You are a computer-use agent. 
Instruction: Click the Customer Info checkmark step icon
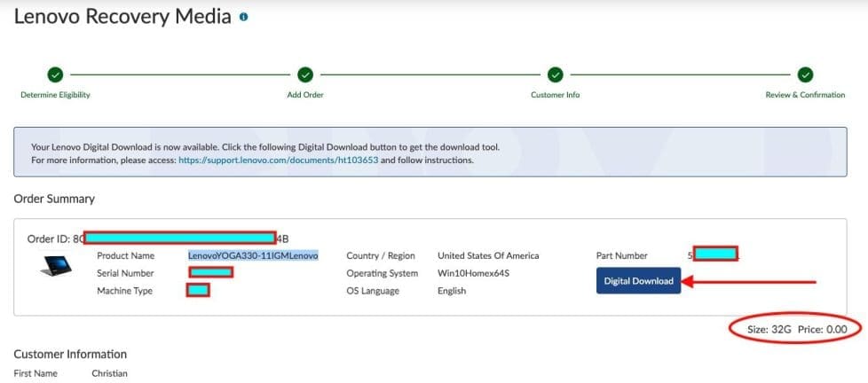pyautogui.click(x=555, y=75)
